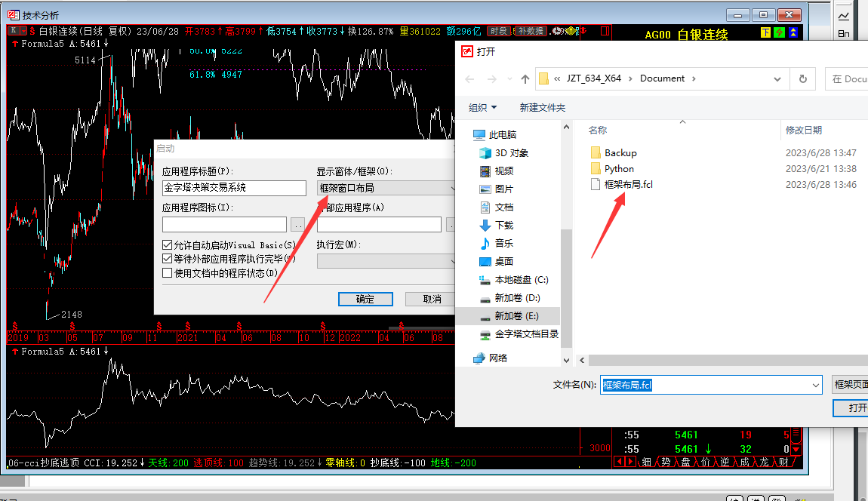Click the 应用程序图标 browse button
Screen dimensions: 868x501
[x=298, y=225]
